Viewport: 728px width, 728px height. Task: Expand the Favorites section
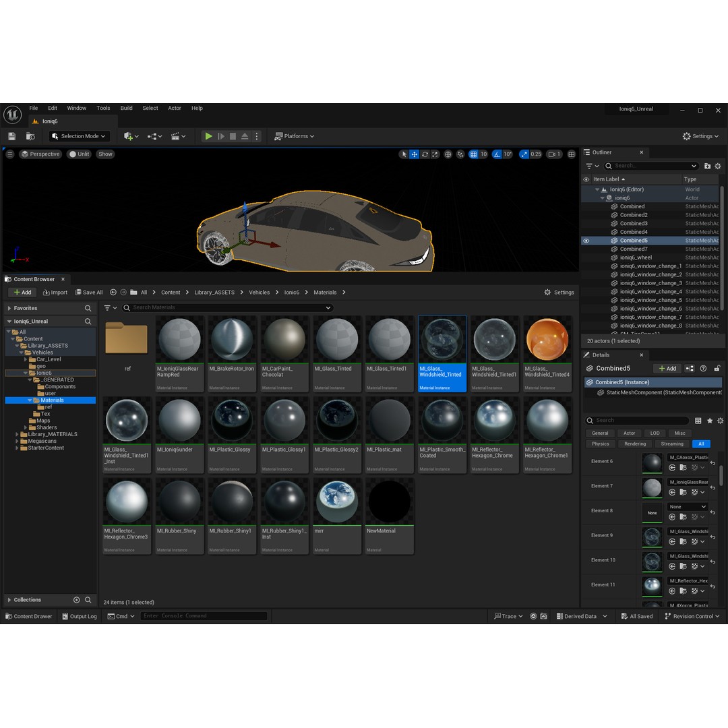click(x=9, y=308)
